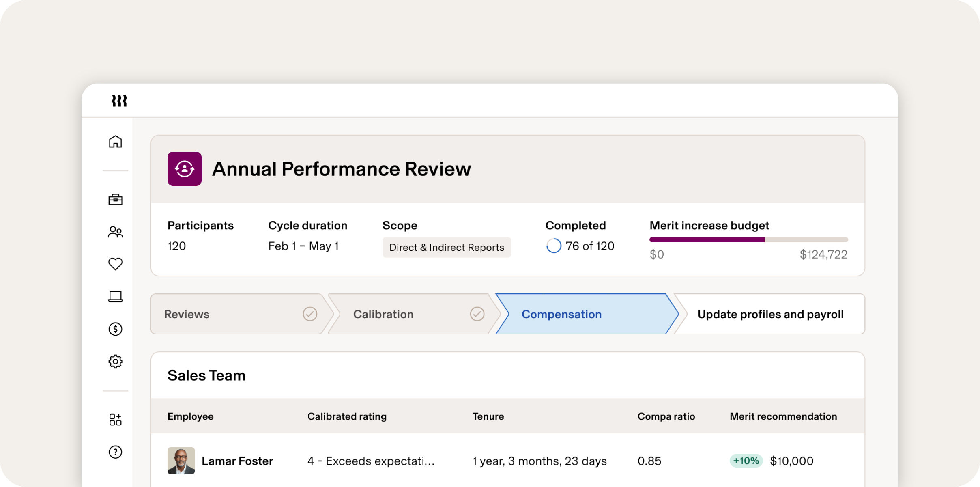Click the Merit increase budget progress bar
The width and height of the screenshot is (980, 487).
(x=749, y=240)
